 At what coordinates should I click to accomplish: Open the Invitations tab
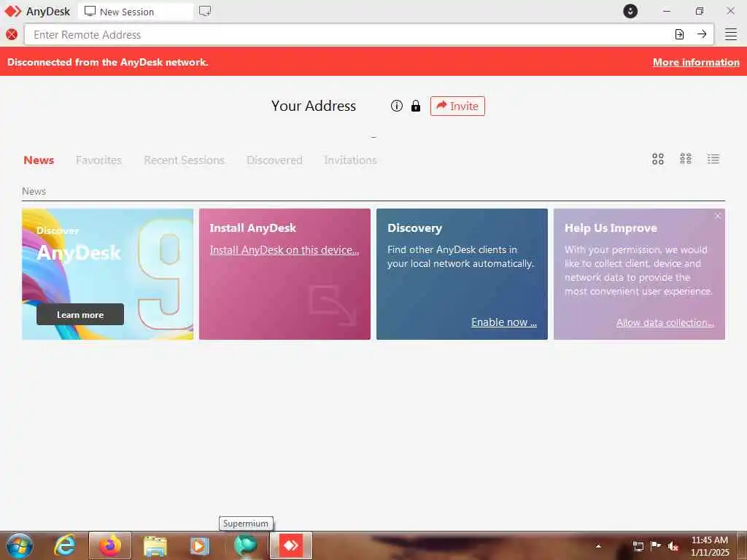point(350,160)
